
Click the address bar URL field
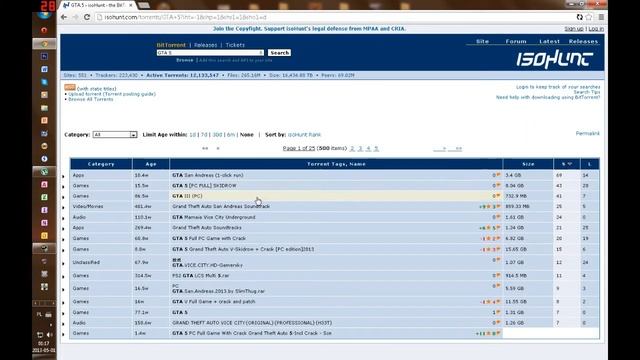click(x=335, y=17)
